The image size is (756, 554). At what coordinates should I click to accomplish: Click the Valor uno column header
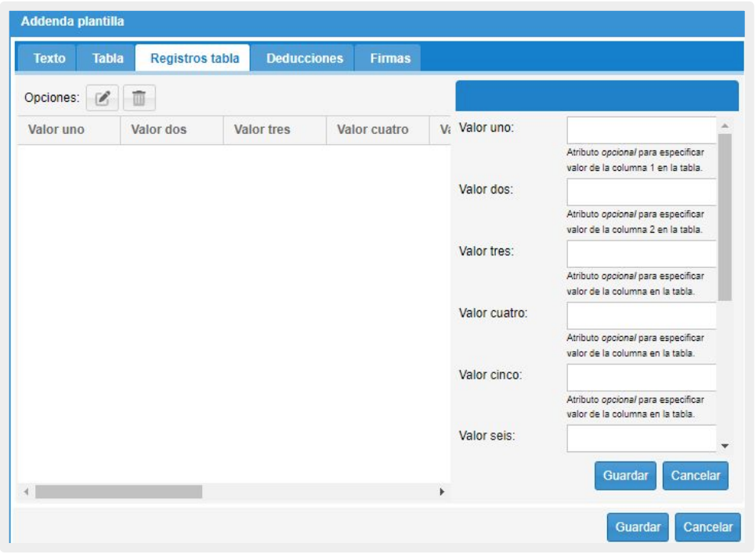click(x=56, y=130)
